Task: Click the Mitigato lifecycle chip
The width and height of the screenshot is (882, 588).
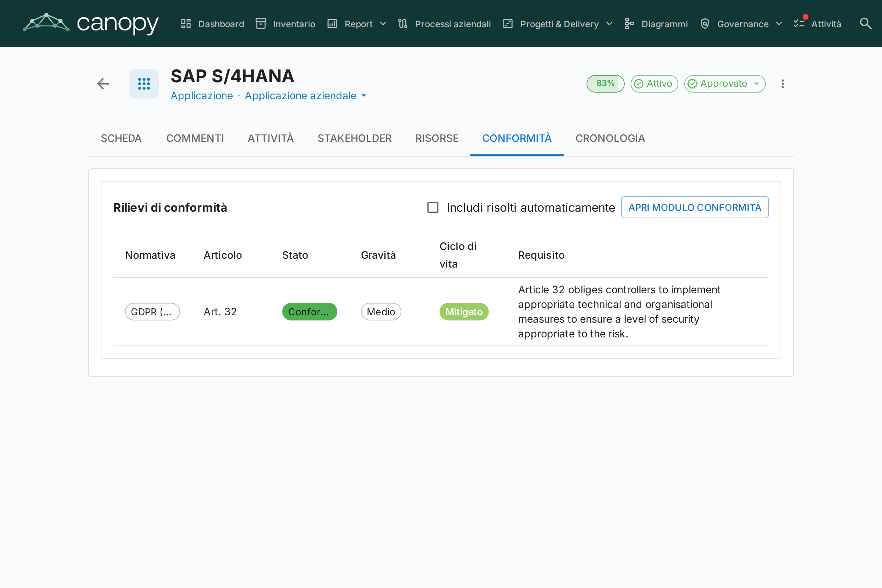Action: [x=464, y=312]
